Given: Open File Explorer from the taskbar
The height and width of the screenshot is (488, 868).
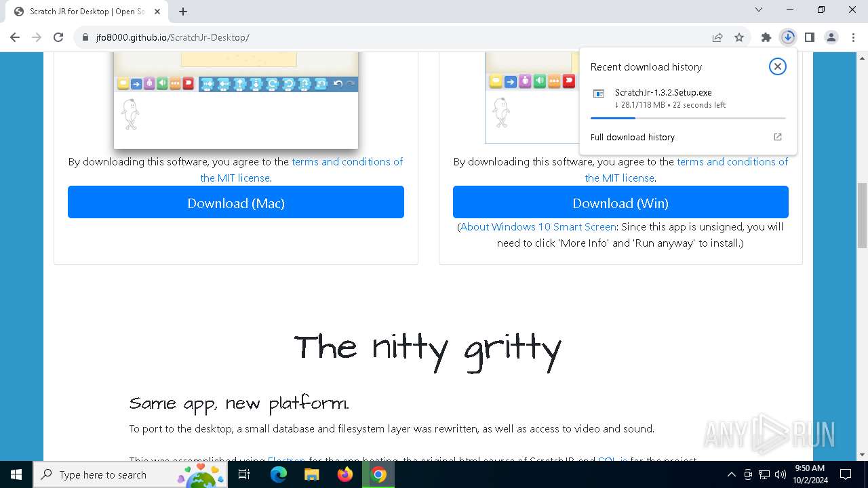Looking at the screenshot, I should (312, 474).
